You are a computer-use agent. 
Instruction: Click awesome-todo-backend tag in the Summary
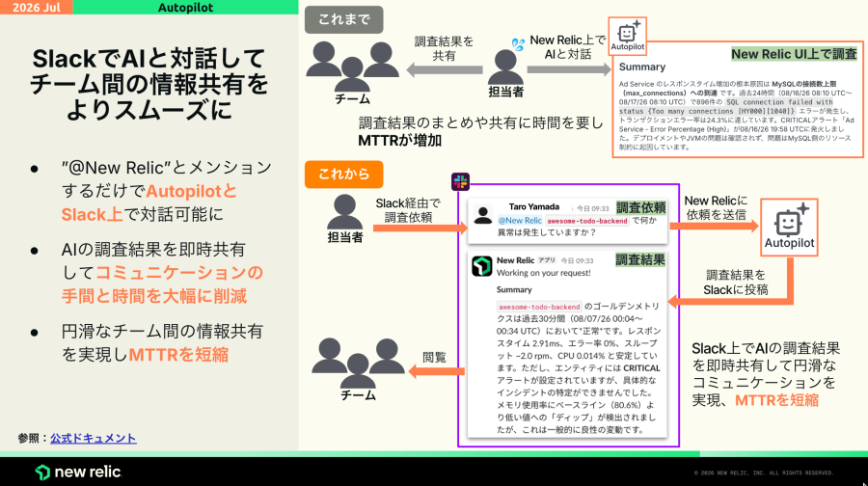coord(538,307)
